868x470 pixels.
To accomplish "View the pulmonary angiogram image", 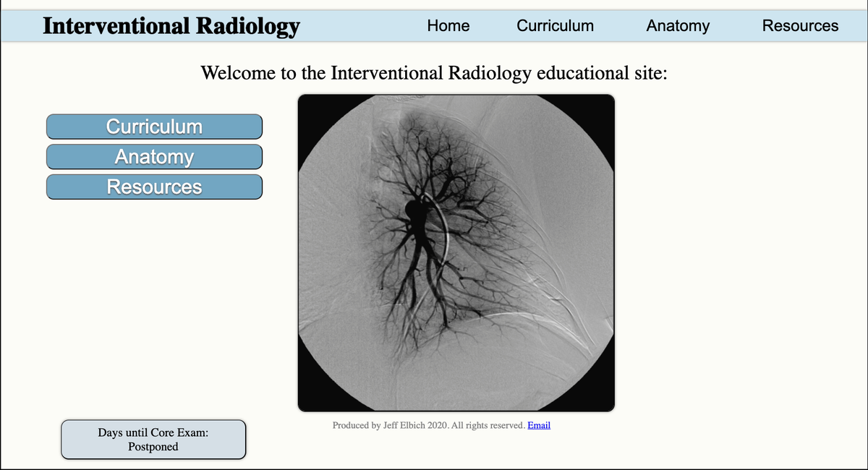I will 456,252.
